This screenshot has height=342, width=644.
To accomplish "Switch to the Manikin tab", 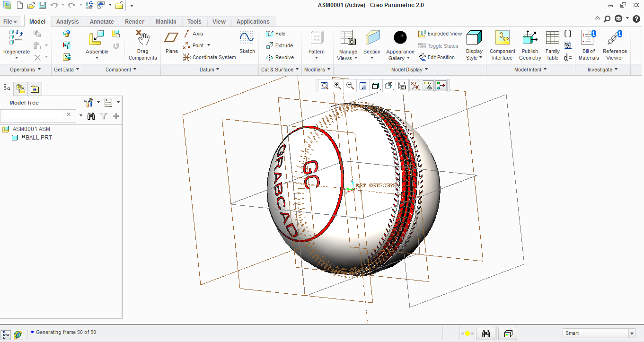I will click(166, 22).
